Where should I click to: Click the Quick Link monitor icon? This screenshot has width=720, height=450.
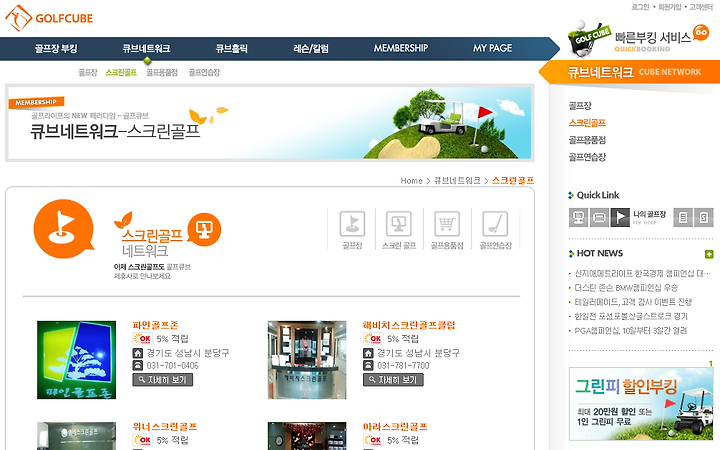(579, 217)
